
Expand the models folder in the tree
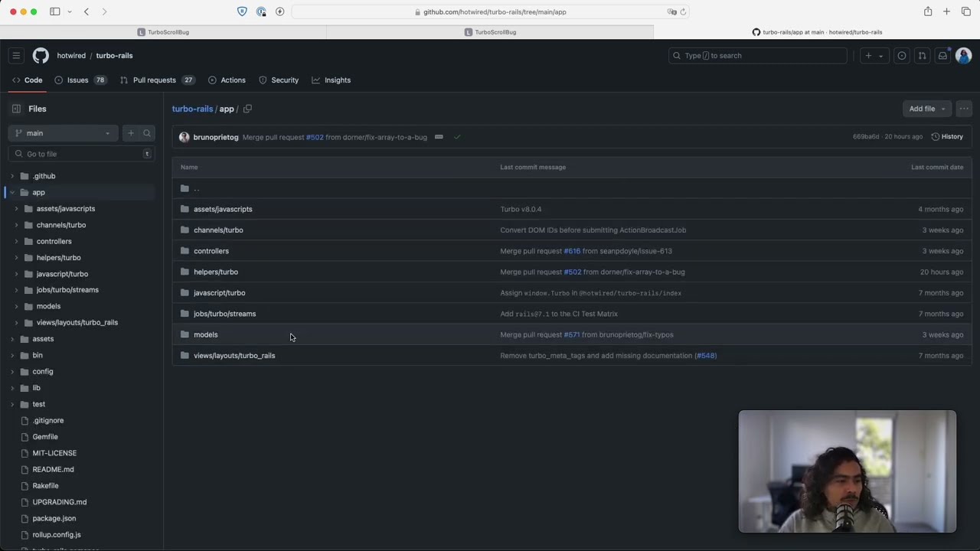[17, 306]
